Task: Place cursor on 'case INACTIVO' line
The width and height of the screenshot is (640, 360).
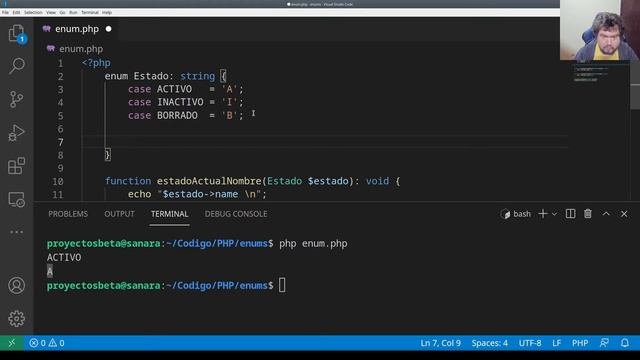Action: (x=186, y=102)
